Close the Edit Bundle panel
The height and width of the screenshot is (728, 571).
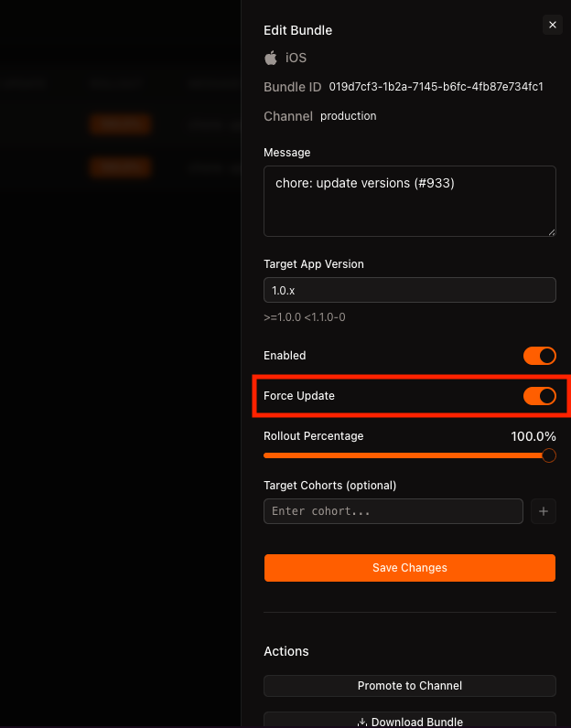click(552, 26)
